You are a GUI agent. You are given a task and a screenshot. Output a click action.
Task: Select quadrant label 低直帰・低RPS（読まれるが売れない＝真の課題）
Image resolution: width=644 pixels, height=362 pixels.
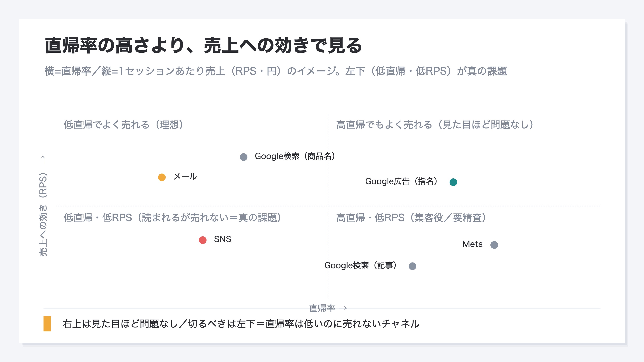(172, 217)
